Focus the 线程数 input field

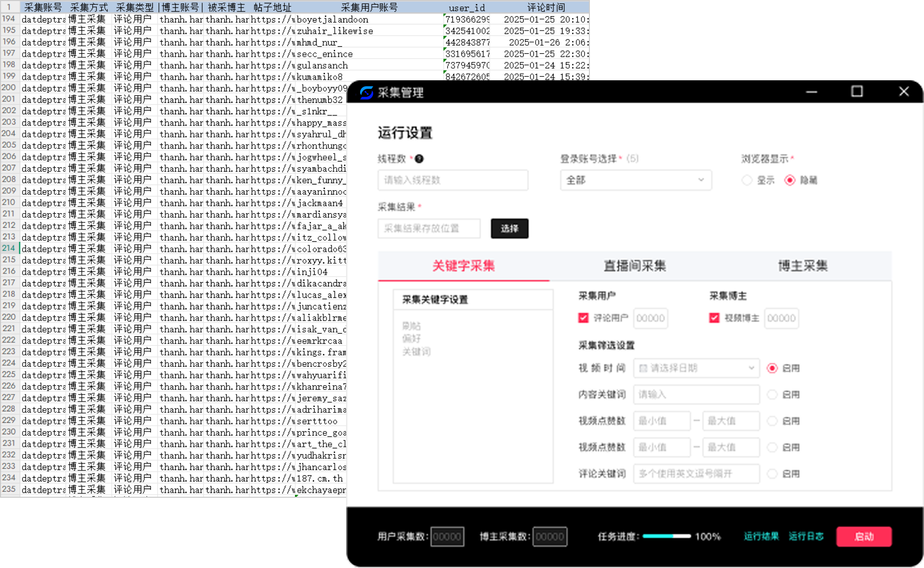coord(452,180)
